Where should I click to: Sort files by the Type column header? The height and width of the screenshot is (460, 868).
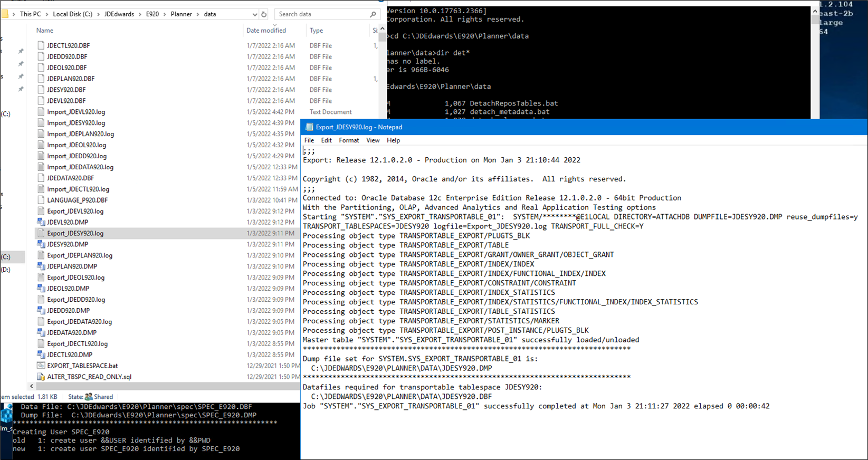pyautogui.click(x=316, y=31)
